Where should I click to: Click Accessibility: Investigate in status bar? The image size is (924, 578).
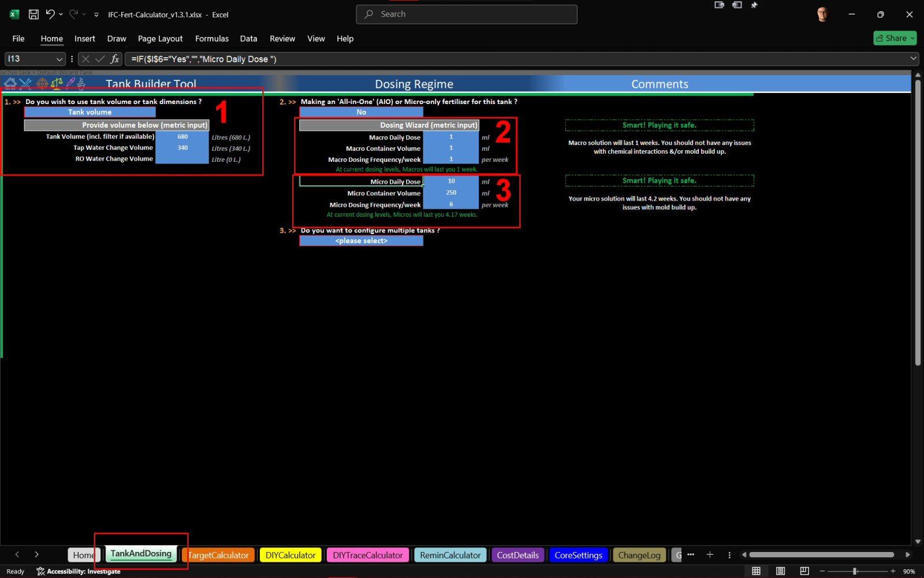pyautogui.click(x=79, y=572)
